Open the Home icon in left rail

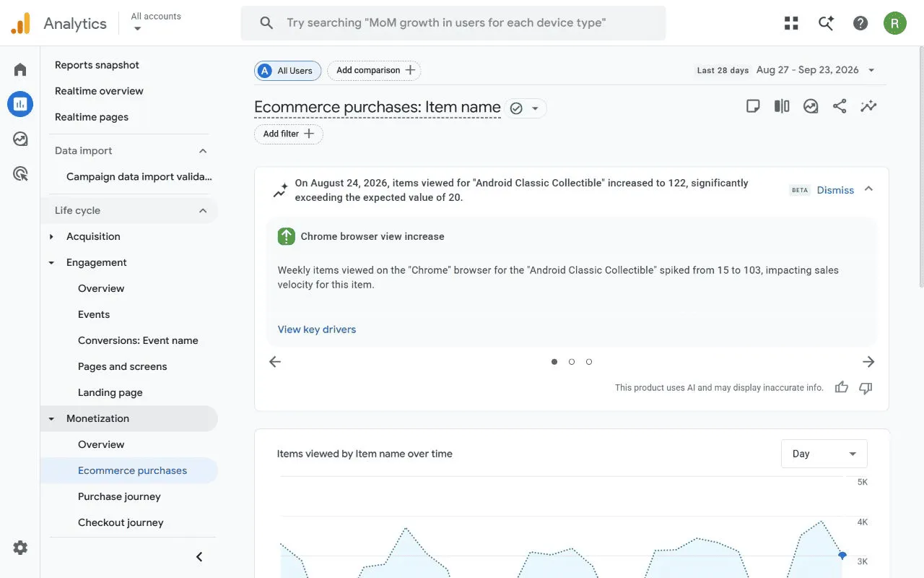(x=20, y=69)
